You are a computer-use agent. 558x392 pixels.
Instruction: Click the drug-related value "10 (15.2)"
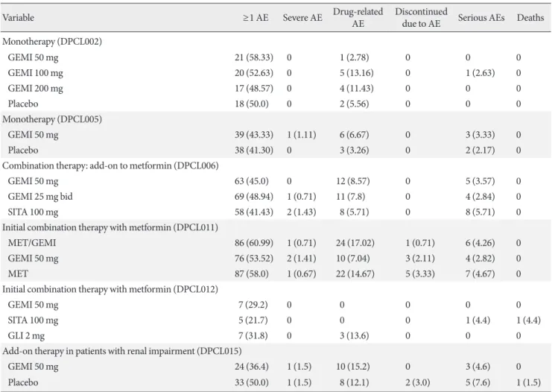coord(353,367)
